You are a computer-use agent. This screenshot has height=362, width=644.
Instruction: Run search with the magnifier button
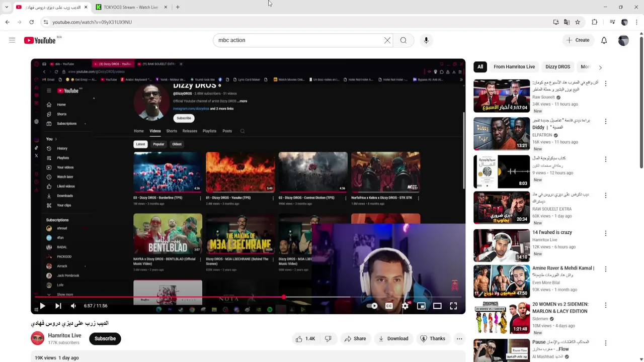pyautogui.click(x=404, y=40)
